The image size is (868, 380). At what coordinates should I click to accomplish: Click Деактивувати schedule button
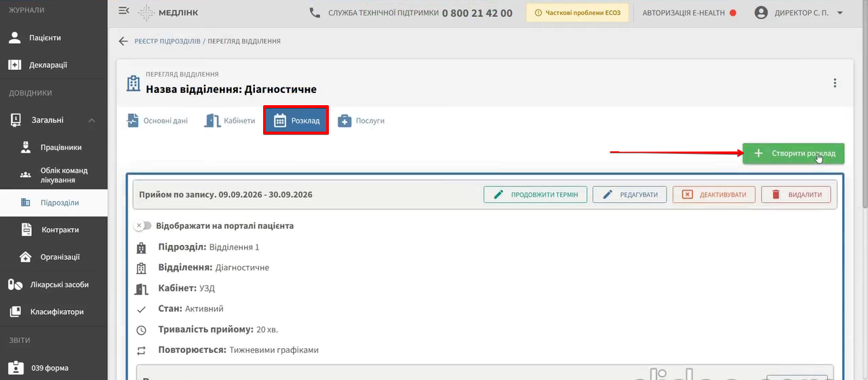(x=713, y=194)
